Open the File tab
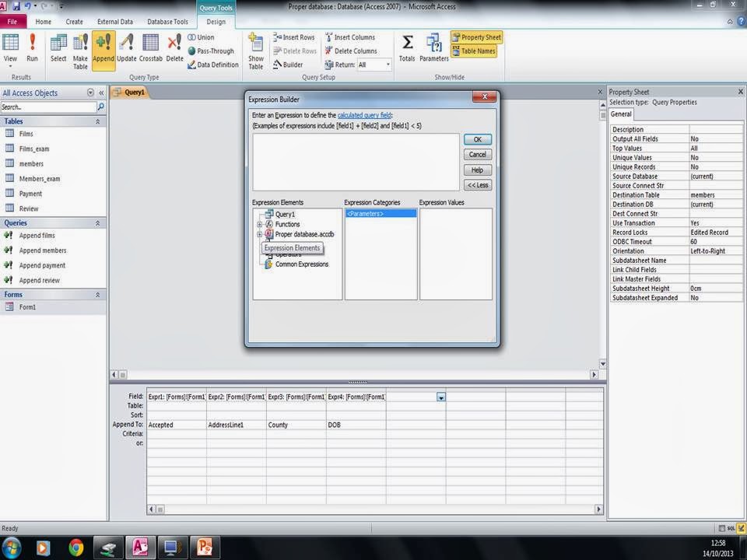Screen dimensions: 747x560 coord(12,22)
